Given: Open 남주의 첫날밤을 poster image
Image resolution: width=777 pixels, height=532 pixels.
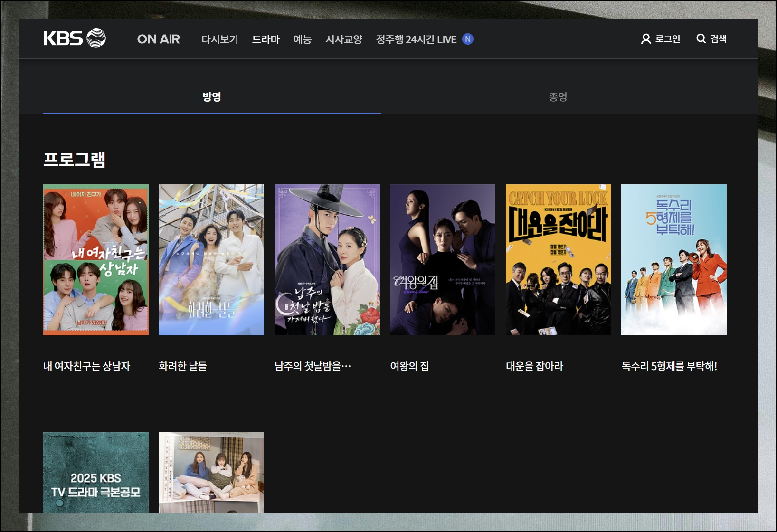Looking at the screenshot, I should [x=327, y=260].
